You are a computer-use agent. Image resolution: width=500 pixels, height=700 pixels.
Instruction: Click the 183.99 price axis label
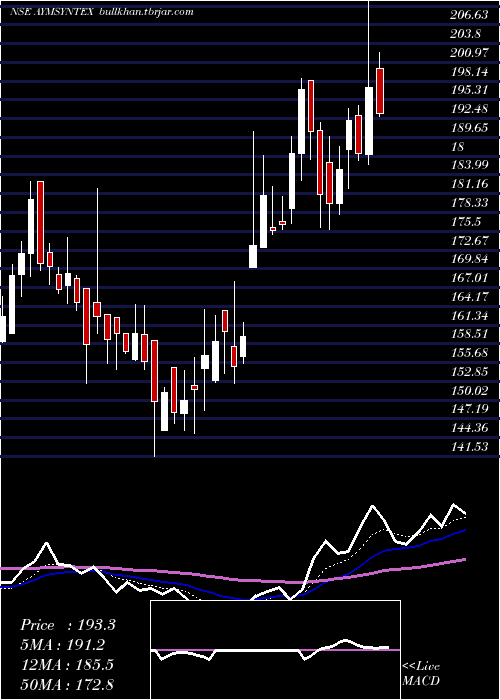(469, 165)
